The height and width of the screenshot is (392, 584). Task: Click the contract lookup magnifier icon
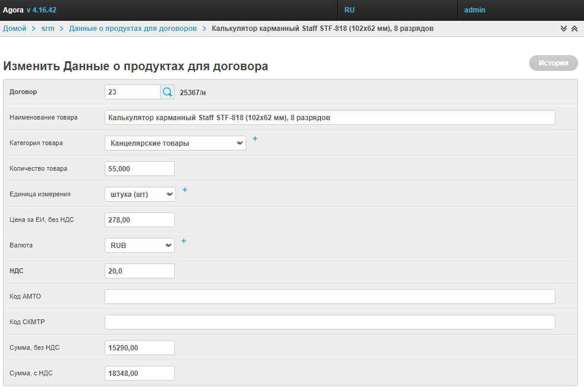167,92
